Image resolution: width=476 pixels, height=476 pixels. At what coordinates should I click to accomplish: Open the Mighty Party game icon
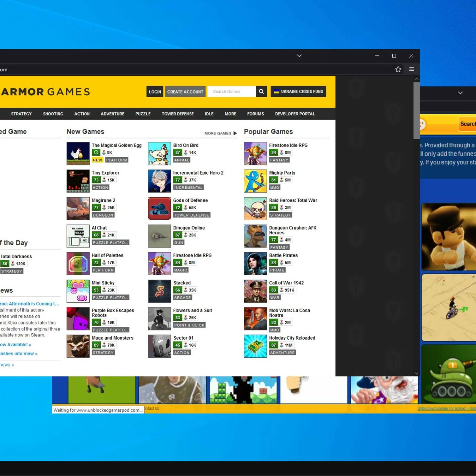coord(255,181)
